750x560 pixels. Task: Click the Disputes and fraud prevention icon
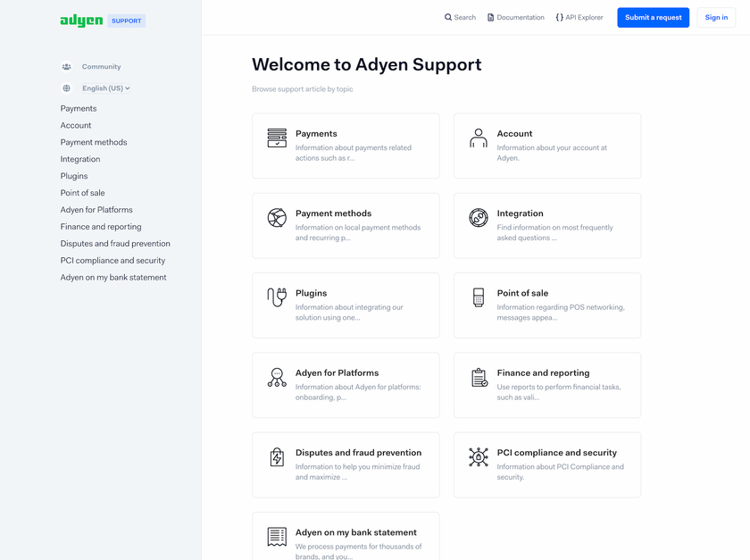pyautogui.click(x=277, y=457)
